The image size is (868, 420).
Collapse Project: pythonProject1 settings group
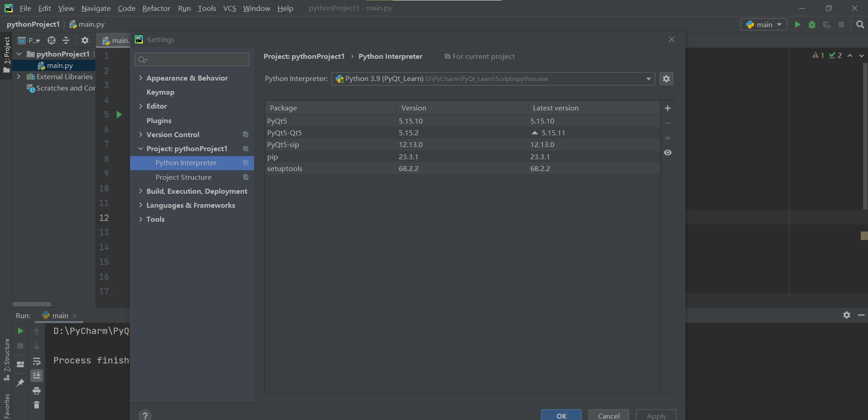pos(141,148)
